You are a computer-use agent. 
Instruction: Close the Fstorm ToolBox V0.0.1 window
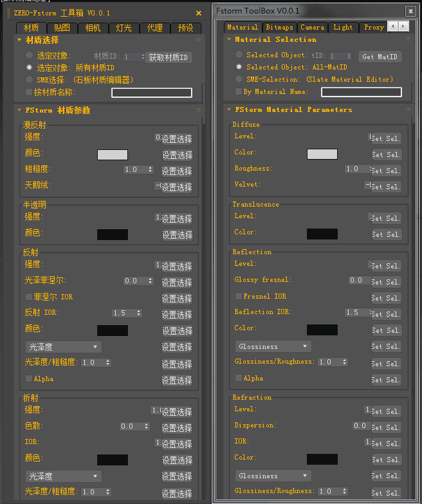tap(410, 11)
